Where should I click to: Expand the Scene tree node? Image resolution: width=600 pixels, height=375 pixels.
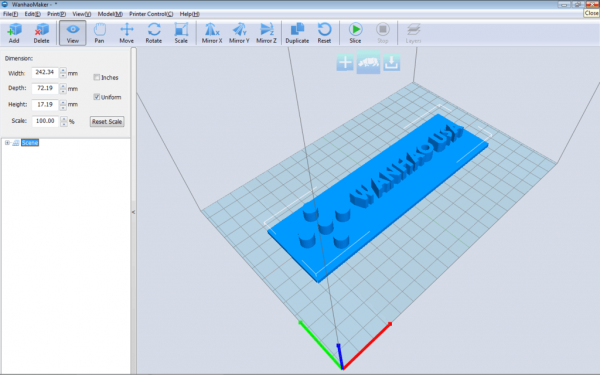(x=7, y=143)
